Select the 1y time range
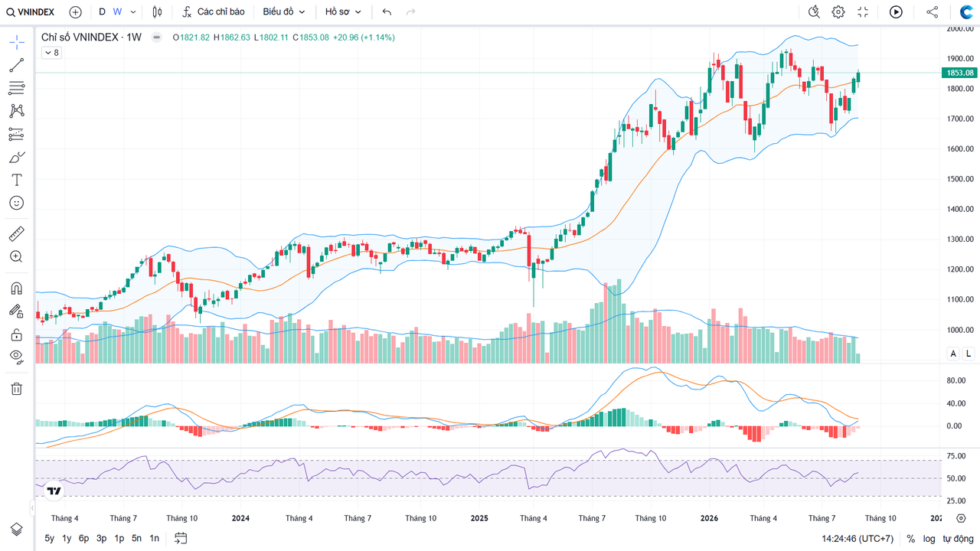This screenshot has height=551, width=980. click(67, 539)
